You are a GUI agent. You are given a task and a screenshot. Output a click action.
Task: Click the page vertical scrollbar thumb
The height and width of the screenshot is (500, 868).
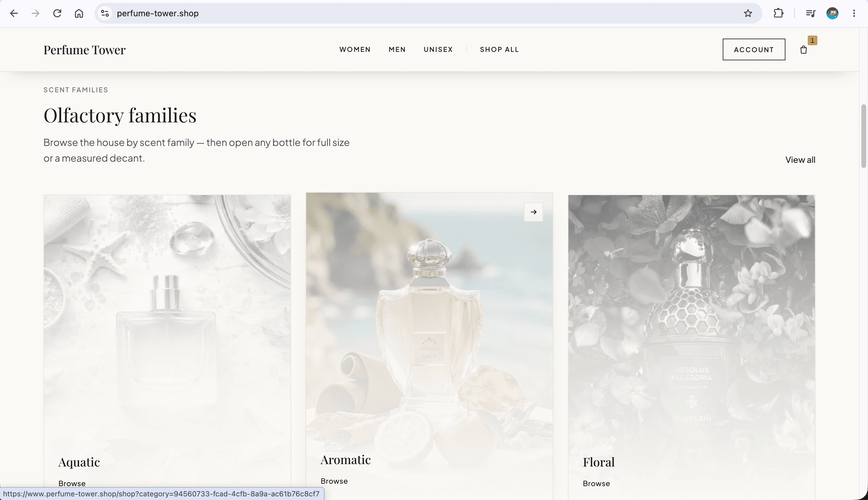pyautogui.click(x=863, y=136)
